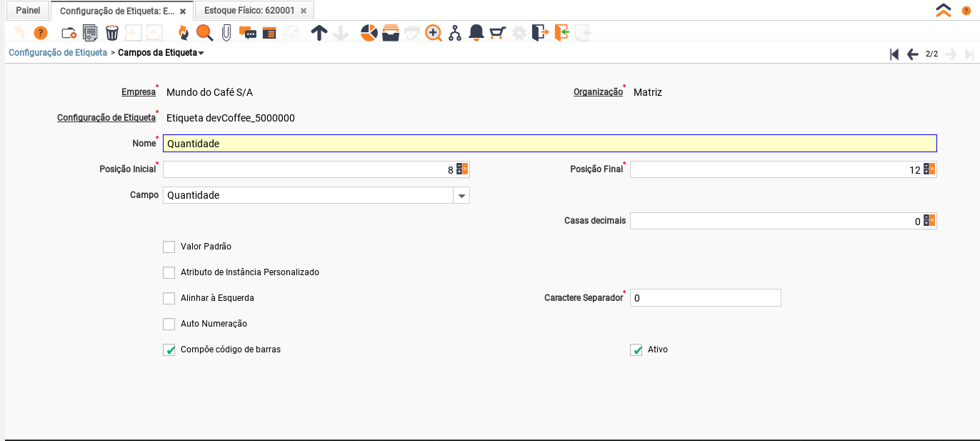Click the Print icon
This screenshot has width=980, height=441.
pos(412,33)
